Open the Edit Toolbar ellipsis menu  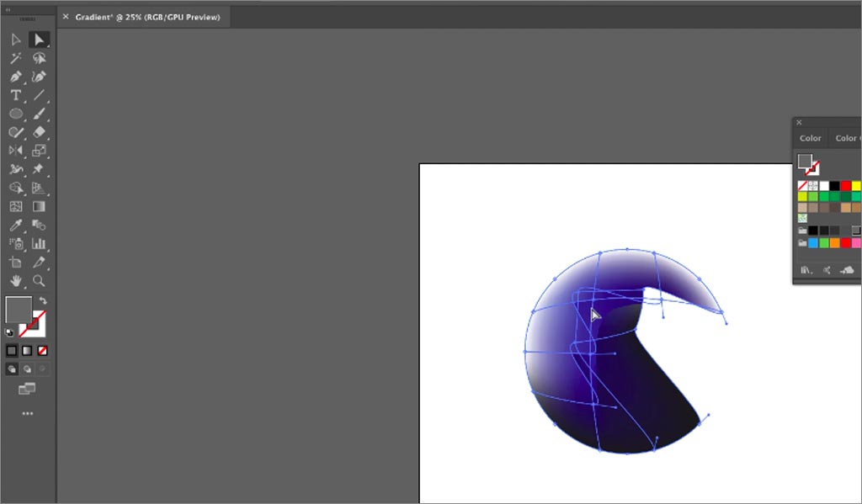27,412
